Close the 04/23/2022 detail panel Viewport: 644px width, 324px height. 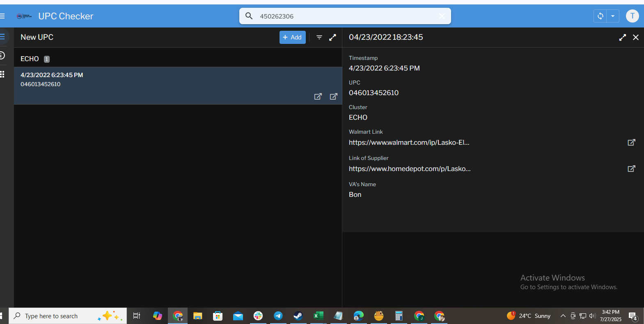[636, 37]
